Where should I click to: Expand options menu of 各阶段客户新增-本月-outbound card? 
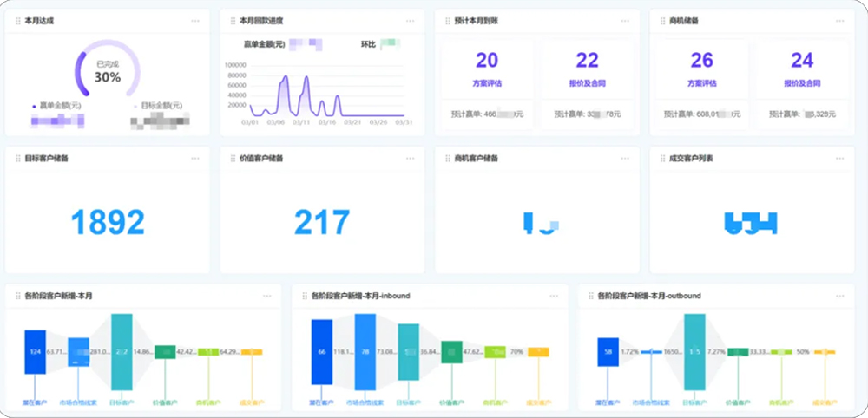(x=840, y=296)
